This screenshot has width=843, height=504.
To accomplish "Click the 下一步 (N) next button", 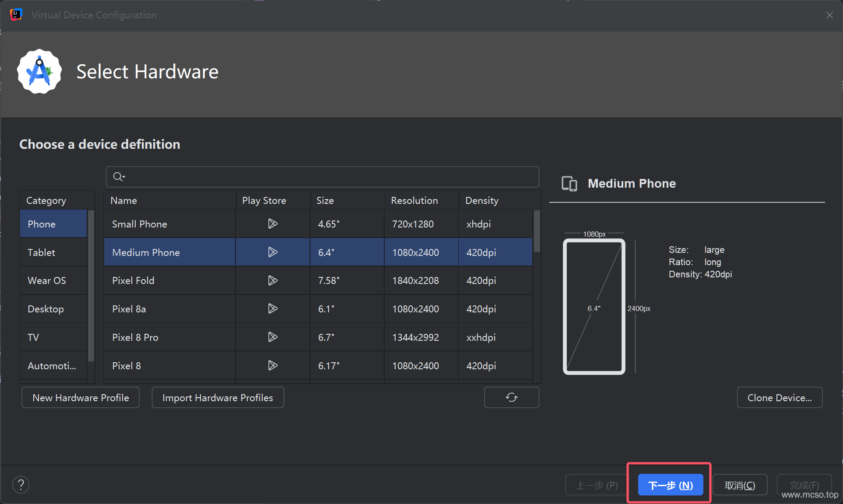I will coord(671,485).
